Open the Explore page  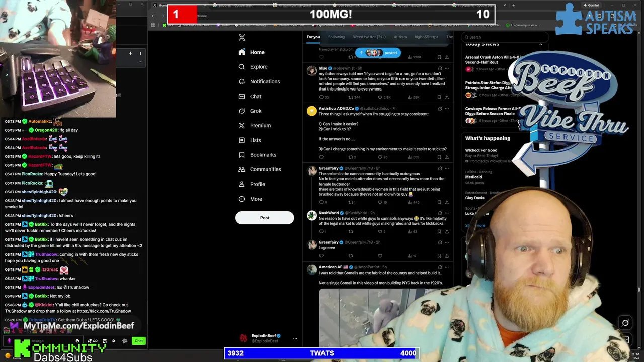253,67
